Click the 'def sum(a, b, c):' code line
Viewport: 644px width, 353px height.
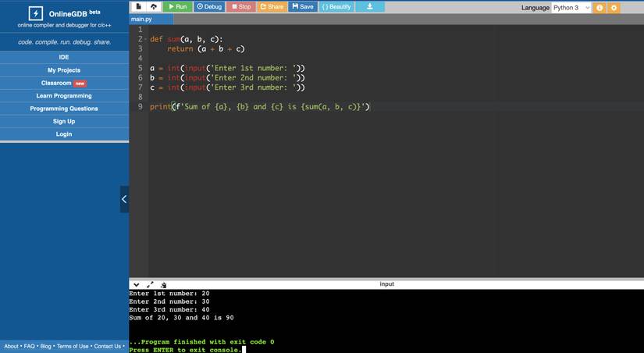point(187,39)
